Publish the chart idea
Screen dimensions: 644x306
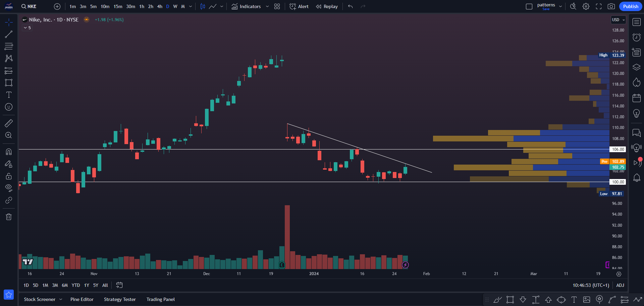pyautogui.click(x=631, y=6)
